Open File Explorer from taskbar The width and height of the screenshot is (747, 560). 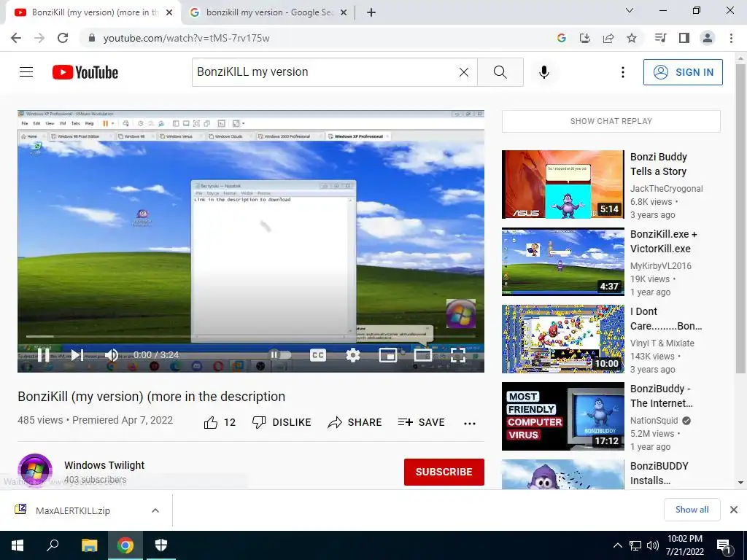point(89,545)
